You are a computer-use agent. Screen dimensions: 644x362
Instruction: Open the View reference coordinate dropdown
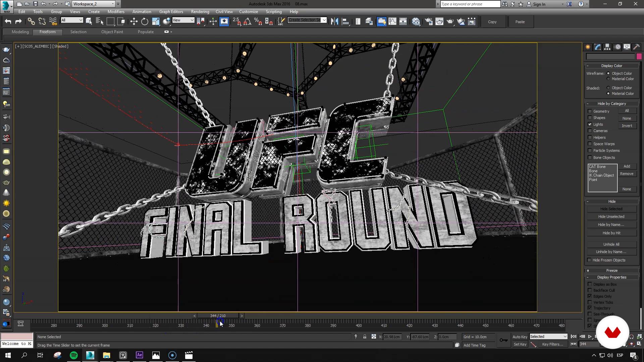pyautogui.click(x=183, y=20)
